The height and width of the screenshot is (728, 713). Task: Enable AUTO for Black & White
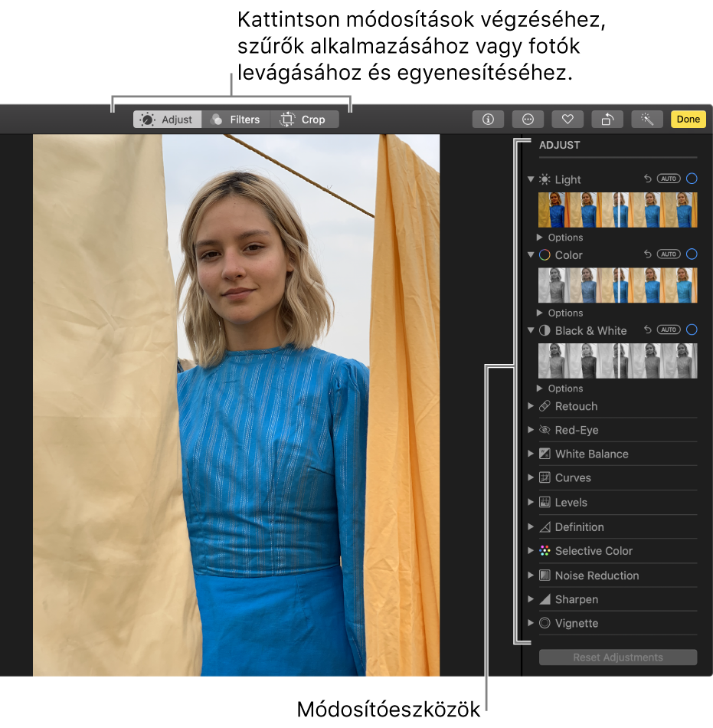tap(669, 330)
